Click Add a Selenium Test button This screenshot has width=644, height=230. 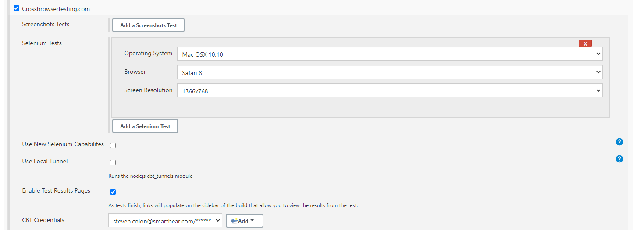click(145, 126)
